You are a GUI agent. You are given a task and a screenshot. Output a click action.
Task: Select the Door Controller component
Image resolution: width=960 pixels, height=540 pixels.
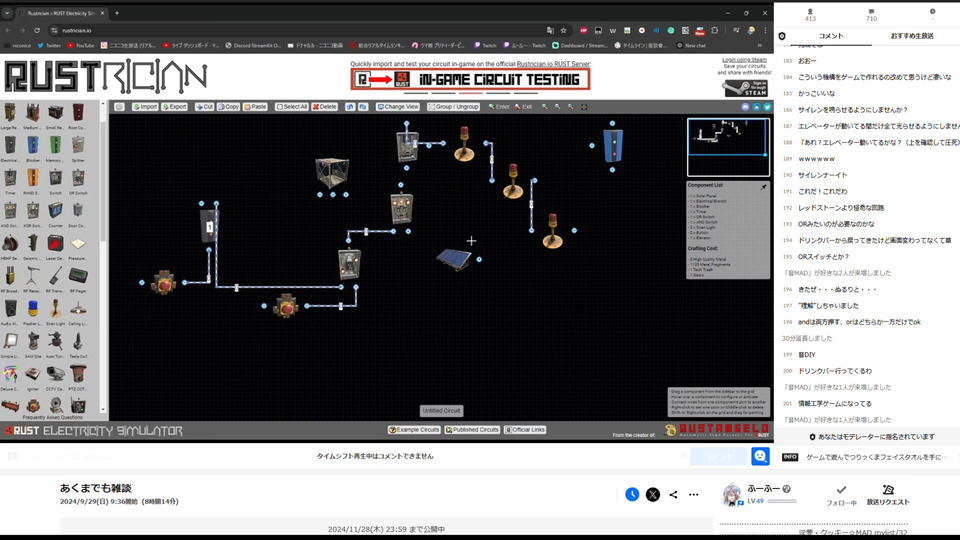78,212
